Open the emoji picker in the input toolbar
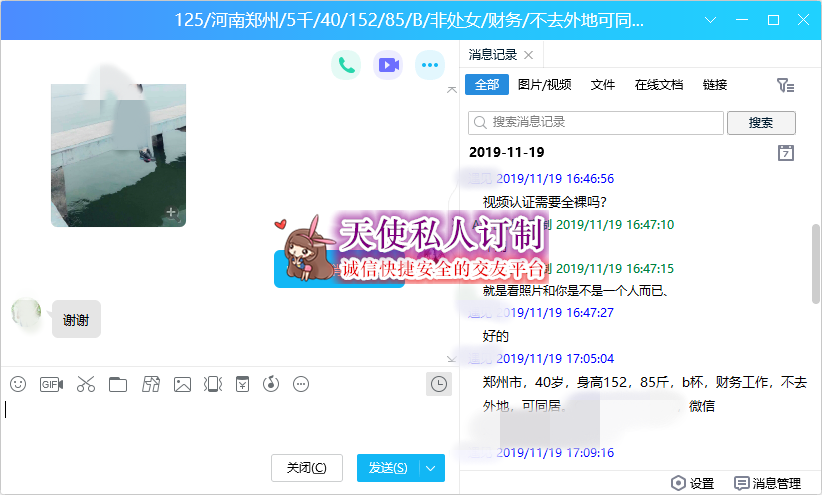Viewport: 822px width, 495px height. (18, 384)
